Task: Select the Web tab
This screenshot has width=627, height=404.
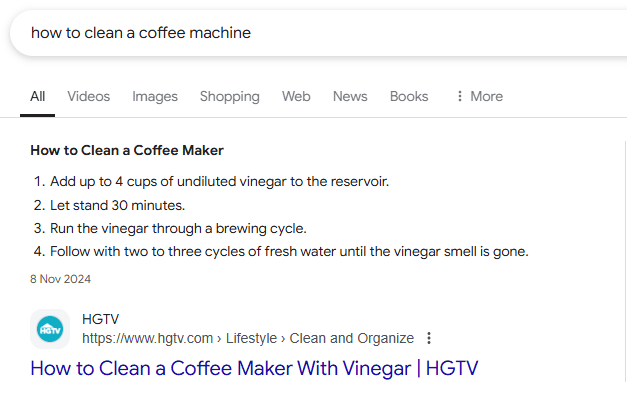Action: point(296,96)
